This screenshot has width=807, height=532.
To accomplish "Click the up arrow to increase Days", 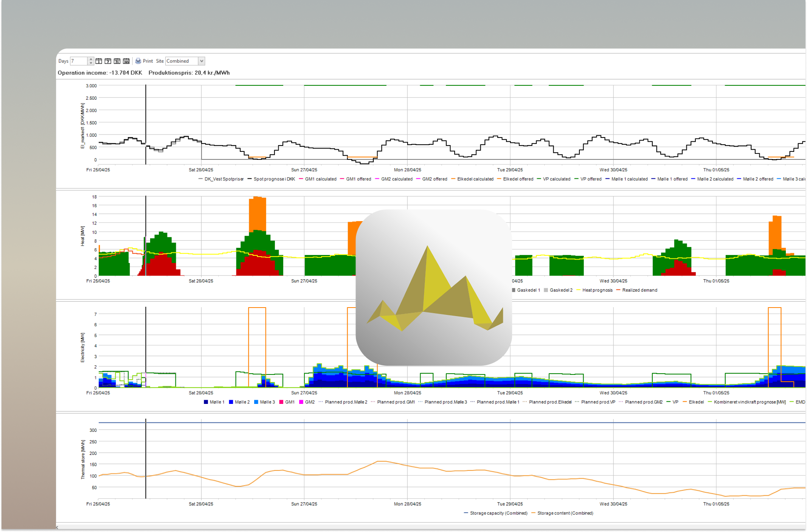I will pos(91,59).
